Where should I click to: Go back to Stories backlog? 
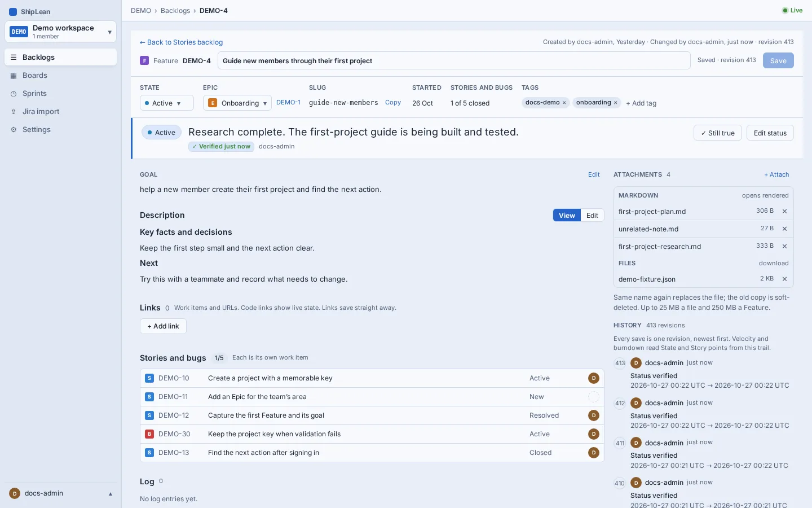pos(181,42)
